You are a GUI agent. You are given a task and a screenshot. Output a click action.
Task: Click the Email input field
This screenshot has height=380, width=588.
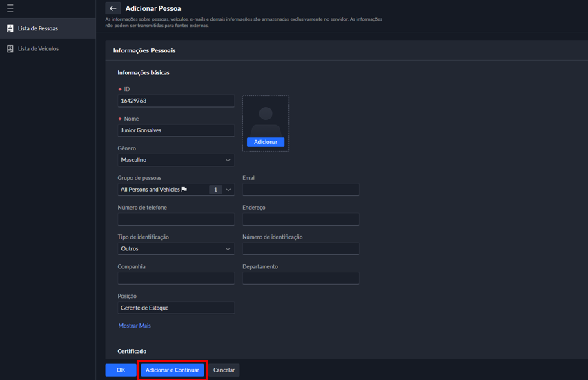pos(300,190)
